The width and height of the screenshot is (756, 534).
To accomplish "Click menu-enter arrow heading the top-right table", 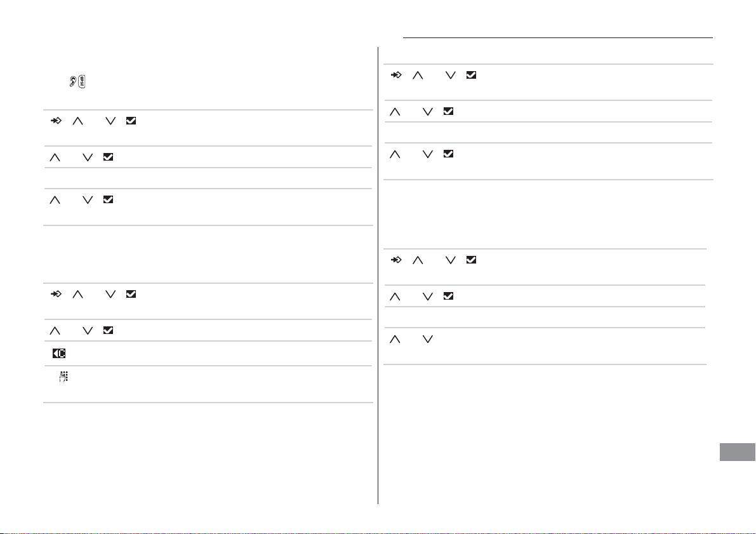I will (x=396, y=76).
